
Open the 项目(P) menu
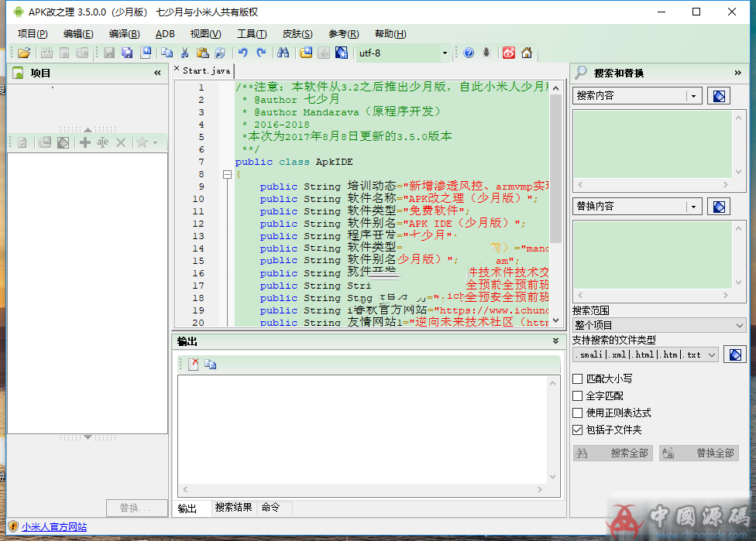point(33,34)
